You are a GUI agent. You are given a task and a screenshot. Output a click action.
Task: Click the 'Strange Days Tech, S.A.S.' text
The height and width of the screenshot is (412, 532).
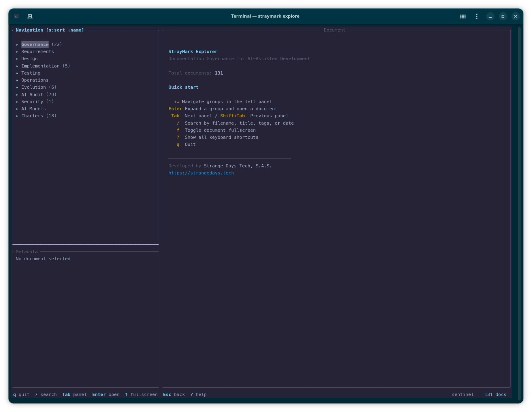(238, 166)
